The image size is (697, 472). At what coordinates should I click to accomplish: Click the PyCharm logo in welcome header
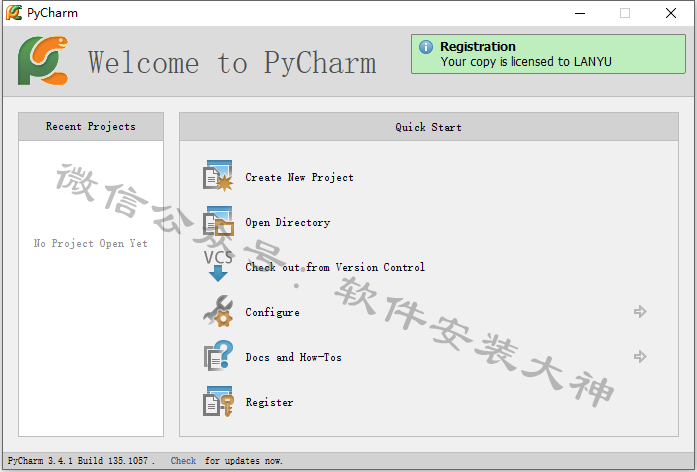[43, 60]
